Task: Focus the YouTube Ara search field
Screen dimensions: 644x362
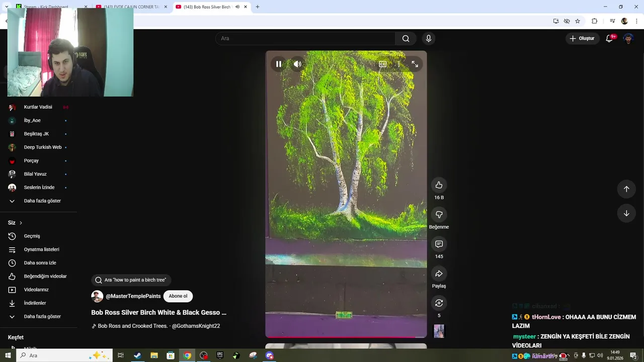Action: pos(305,38)
